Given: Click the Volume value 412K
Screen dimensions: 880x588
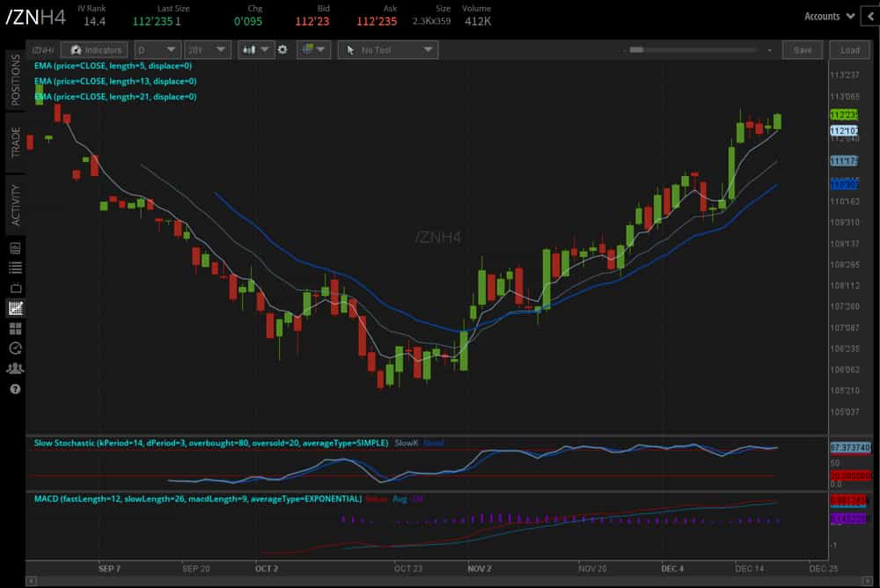Looking at the screenshot, I should point(478,21).
